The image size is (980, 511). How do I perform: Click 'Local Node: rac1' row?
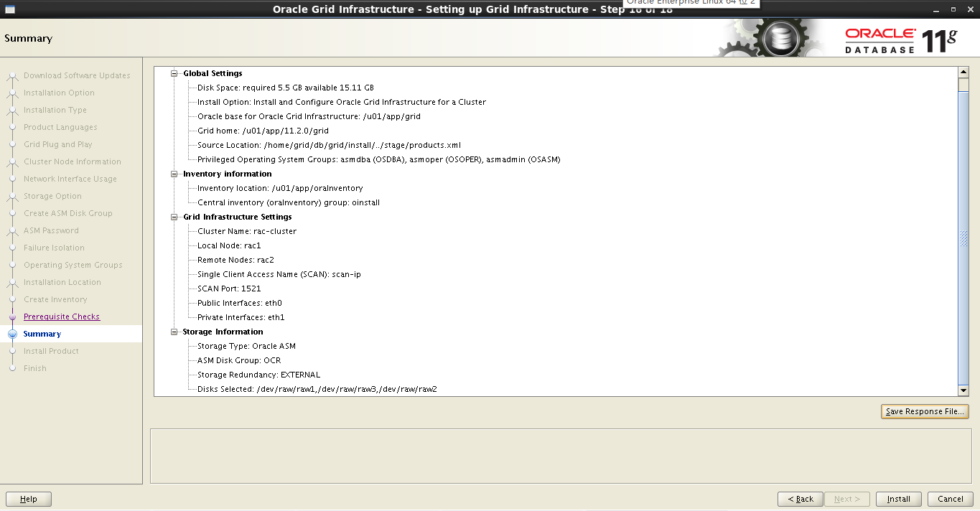point(229,245)
